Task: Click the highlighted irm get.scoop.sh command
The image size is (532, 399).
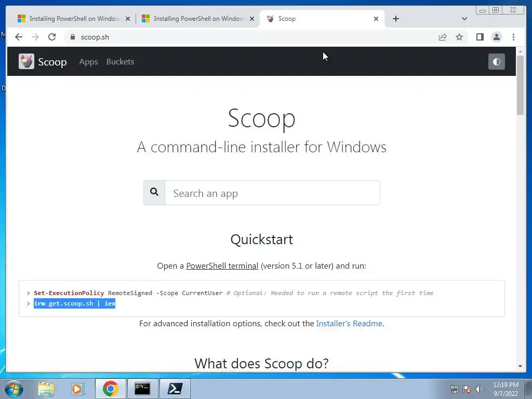Action: coord(75,303)
